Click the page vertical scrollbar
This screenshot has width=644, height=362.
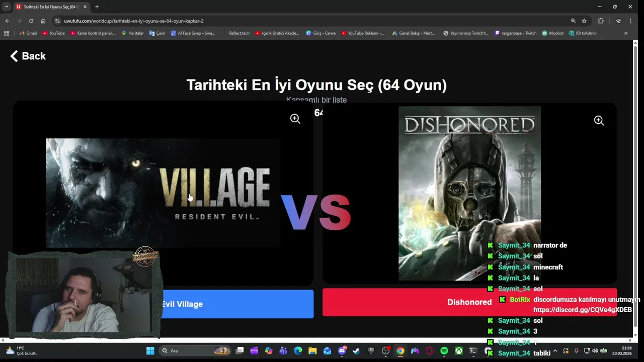(x=635, y=186)
